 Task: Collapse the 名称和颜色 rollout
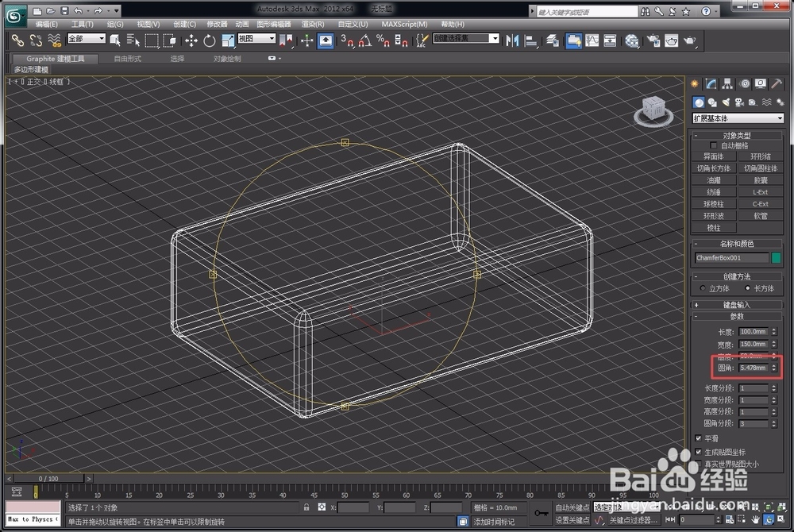737,244
